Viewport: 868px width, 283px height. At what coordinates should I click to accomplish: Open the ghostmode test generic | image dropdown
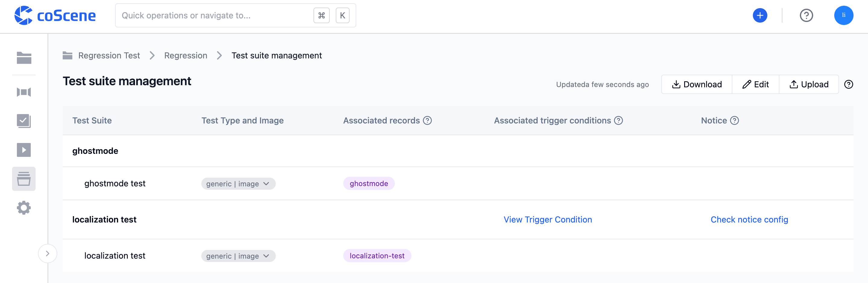pos(238,184)
